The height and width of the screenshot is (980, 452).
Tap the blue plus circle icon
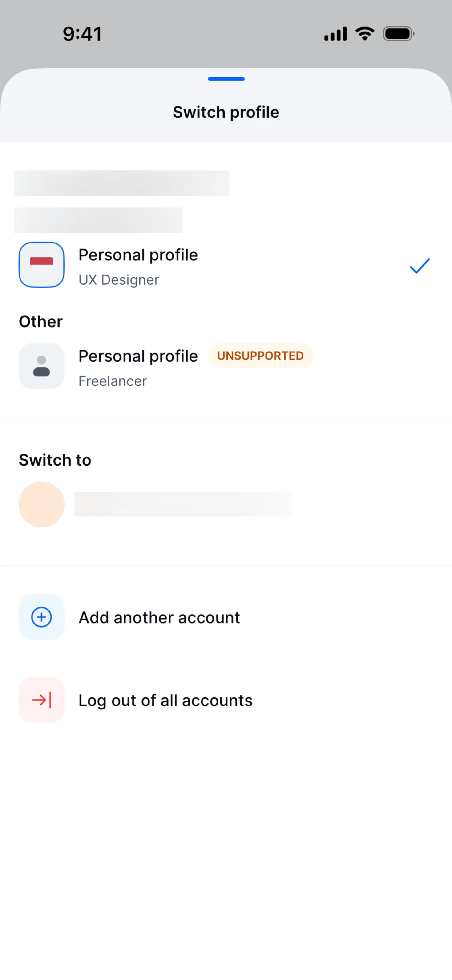click(41, 617)
